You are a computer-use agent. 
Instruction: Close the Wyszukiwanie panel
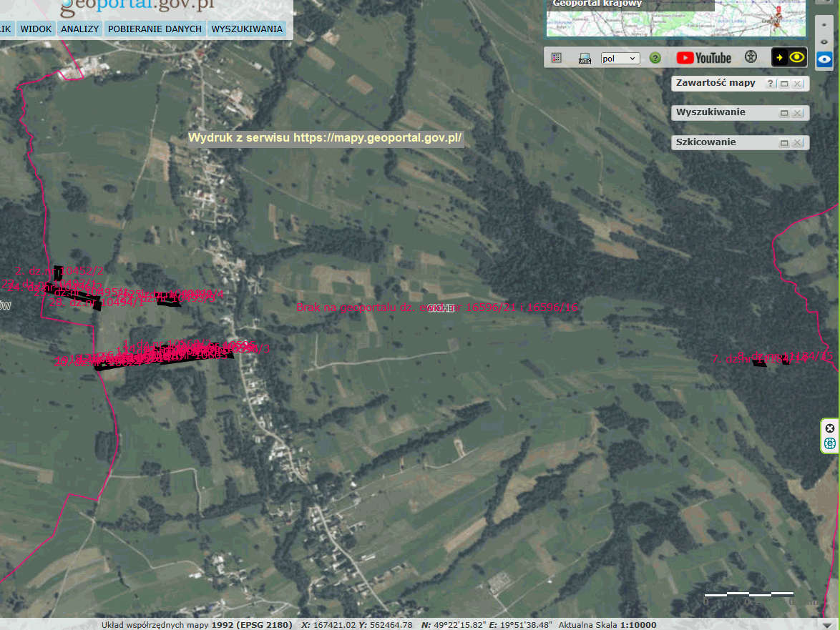point(798,113)
